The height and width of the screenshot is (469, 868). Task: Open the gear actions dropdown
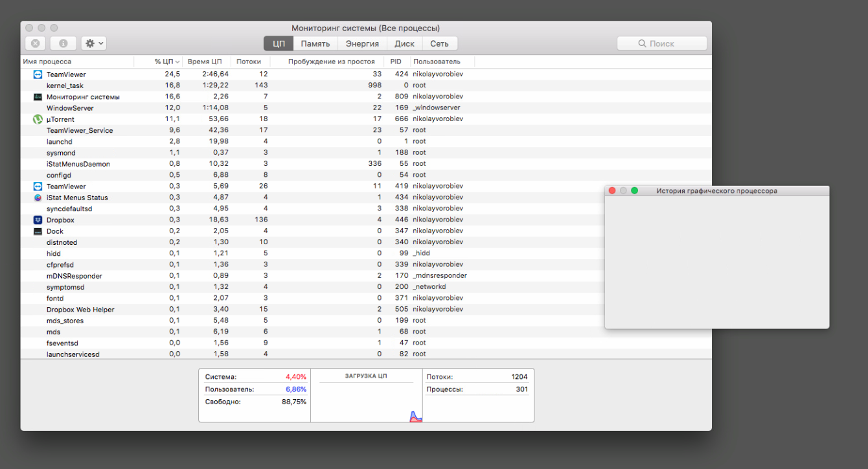[92, 43]
